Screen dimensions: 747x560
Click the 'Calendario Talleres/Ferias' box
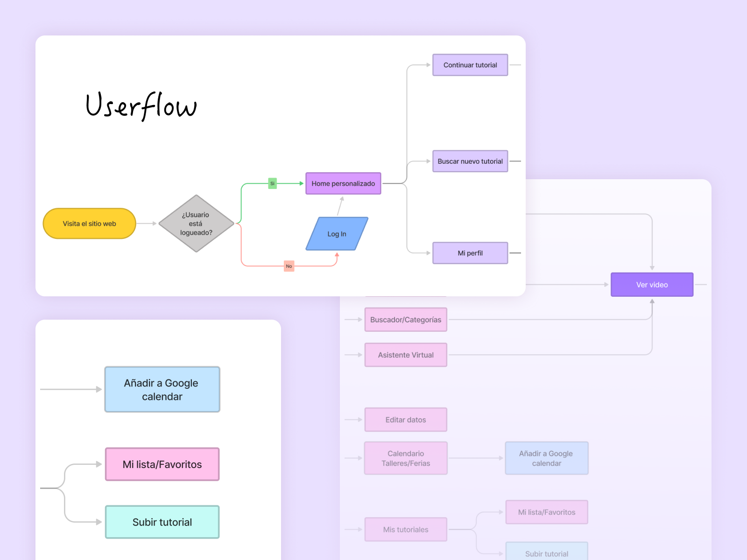[x=405, y=458]
